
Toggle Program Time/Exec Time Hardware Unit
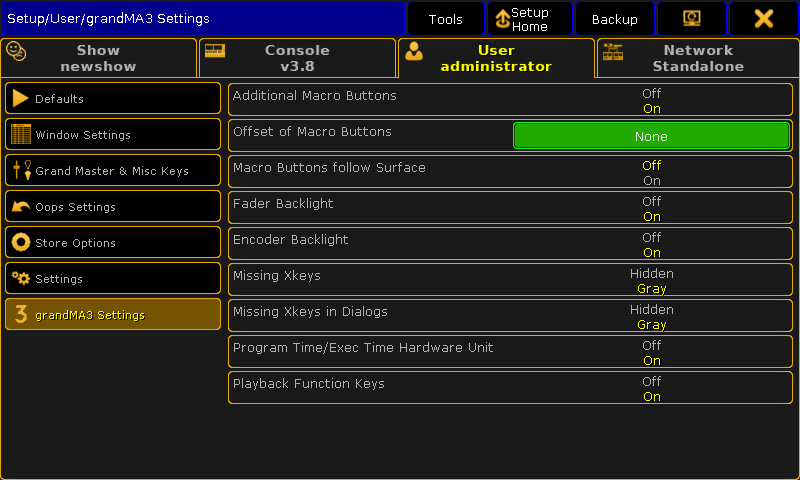pyautogui.click(x=510, y=352)
